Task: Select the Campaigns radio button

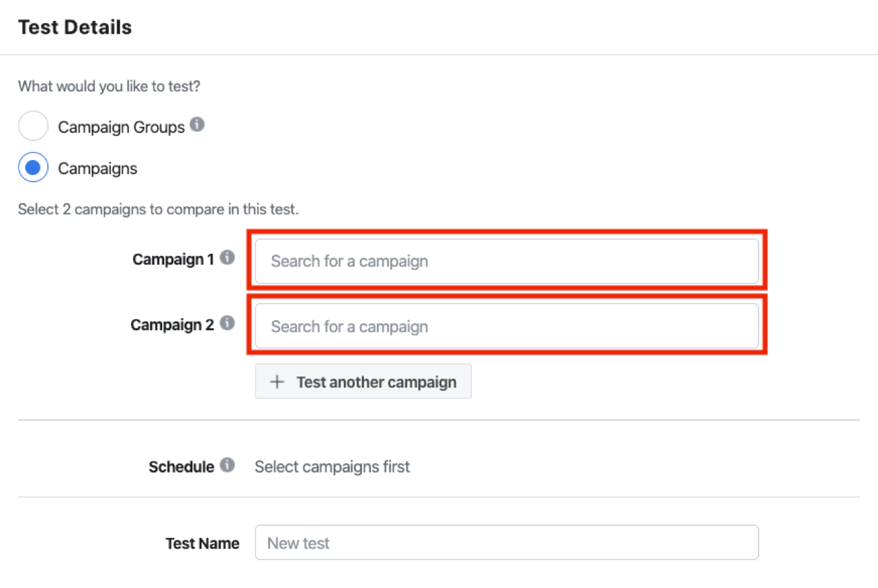Action: pos(32,167)
